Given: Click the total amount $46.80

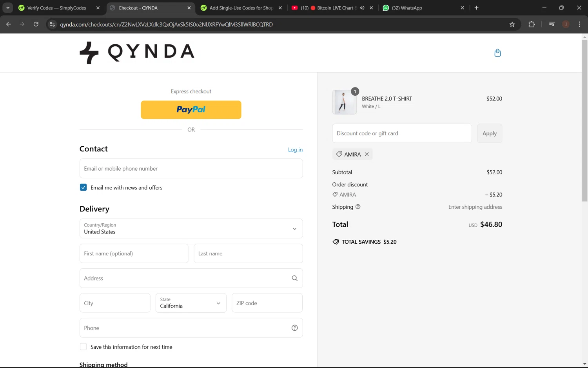Looking at the screenshot, I should coord(491,224).
